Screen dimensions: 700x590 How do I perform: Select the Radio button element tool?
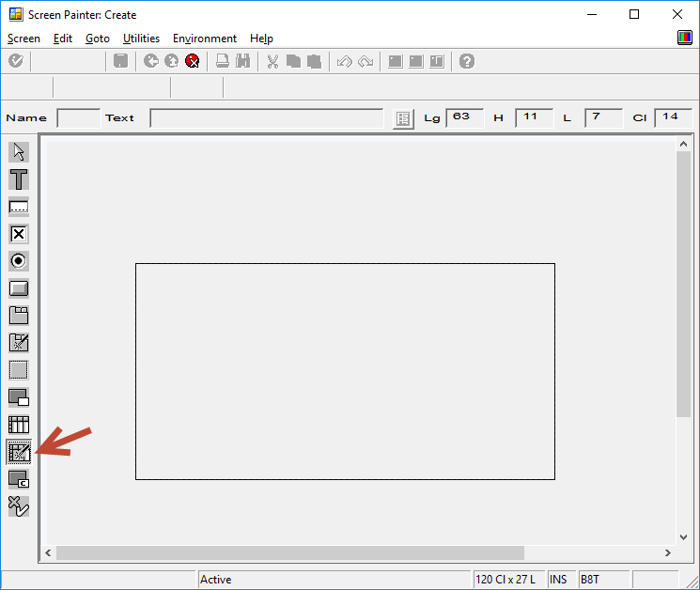[x=18, y=261]
